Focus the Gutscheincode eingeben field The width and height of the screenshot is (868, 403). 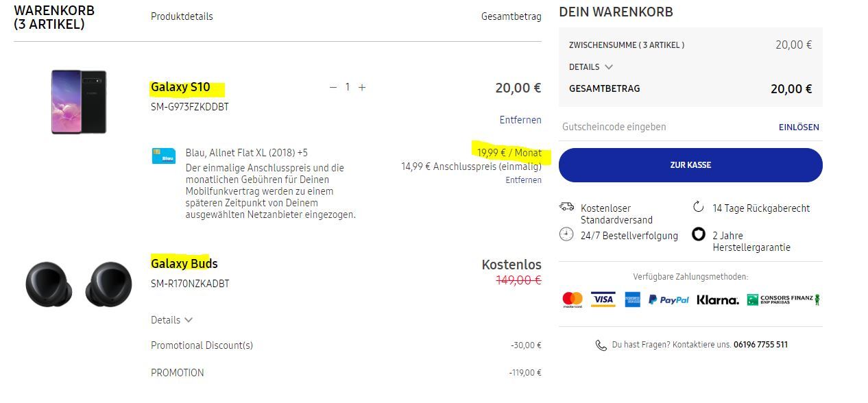pos(665,127)
